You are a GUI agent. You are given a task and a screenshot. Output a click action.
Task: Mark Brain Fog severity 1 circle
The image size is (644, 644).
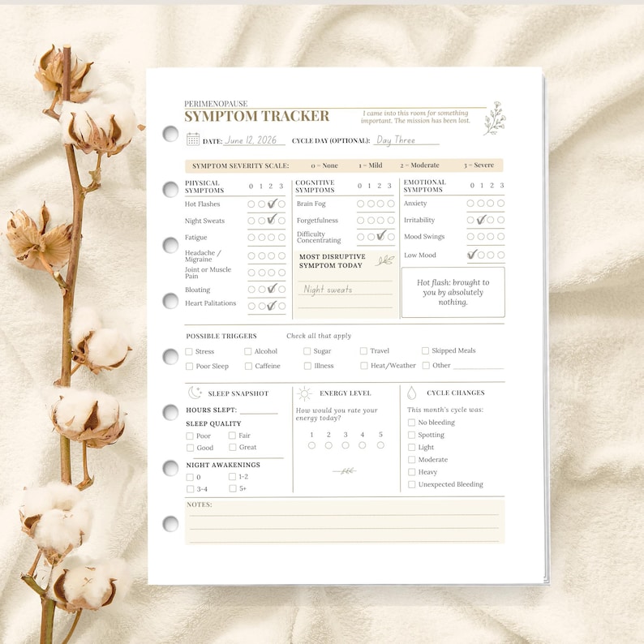pos(371,204)
